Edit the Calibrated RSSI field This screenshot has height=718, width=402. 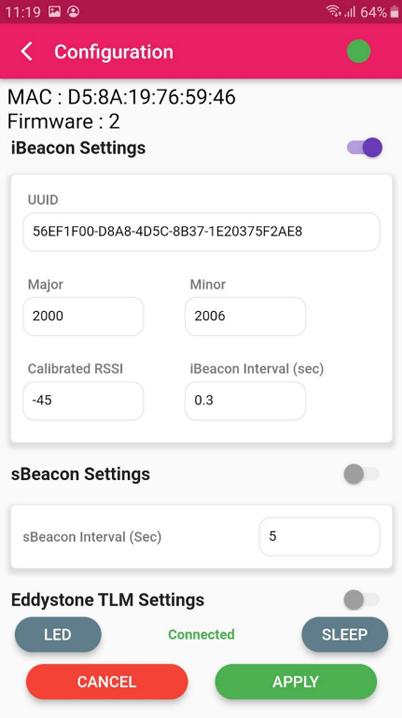tap(83, 401)
